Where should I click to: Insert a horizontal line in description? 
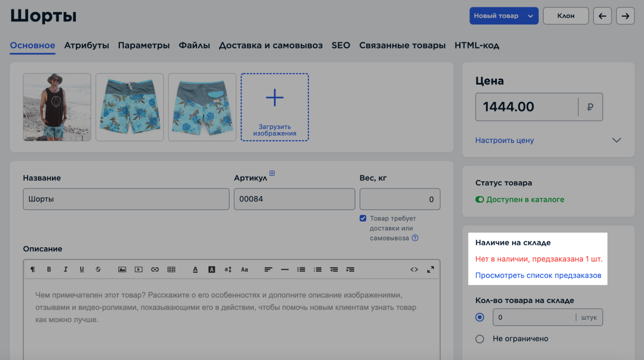click(285, 270)
